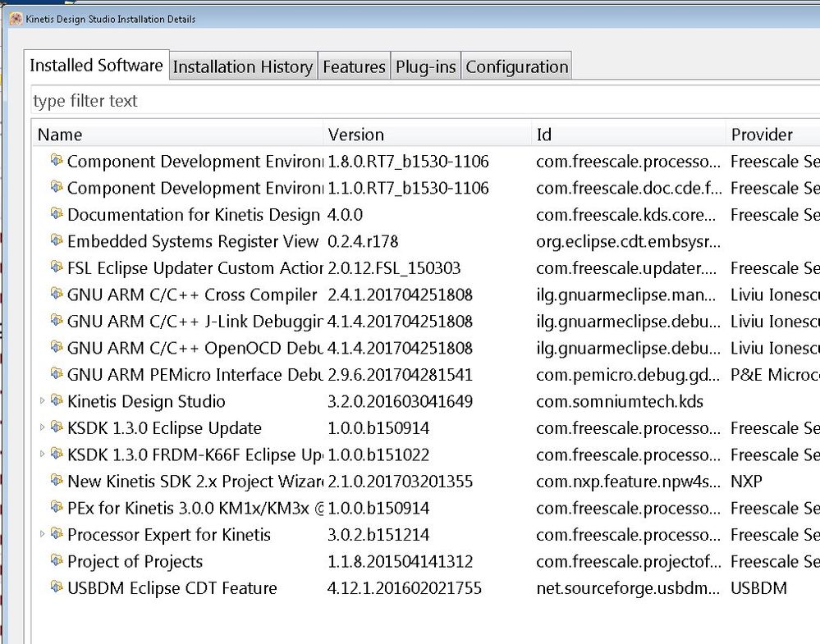This screenshot has height=644, width=820.
Task: Switch to the Installation History tab
Action: [x=243, y=66]
